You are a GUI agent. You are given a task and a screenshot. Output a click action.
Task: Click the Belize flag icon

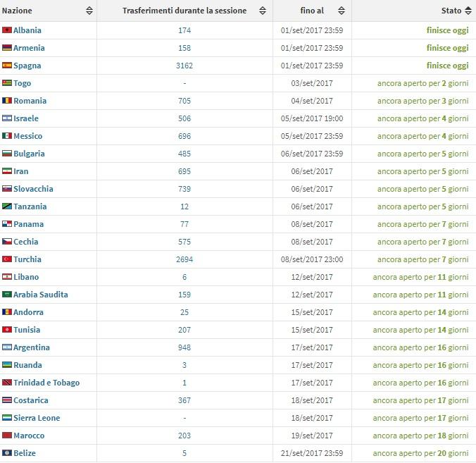pyautogui.click(x=7, y=453)
